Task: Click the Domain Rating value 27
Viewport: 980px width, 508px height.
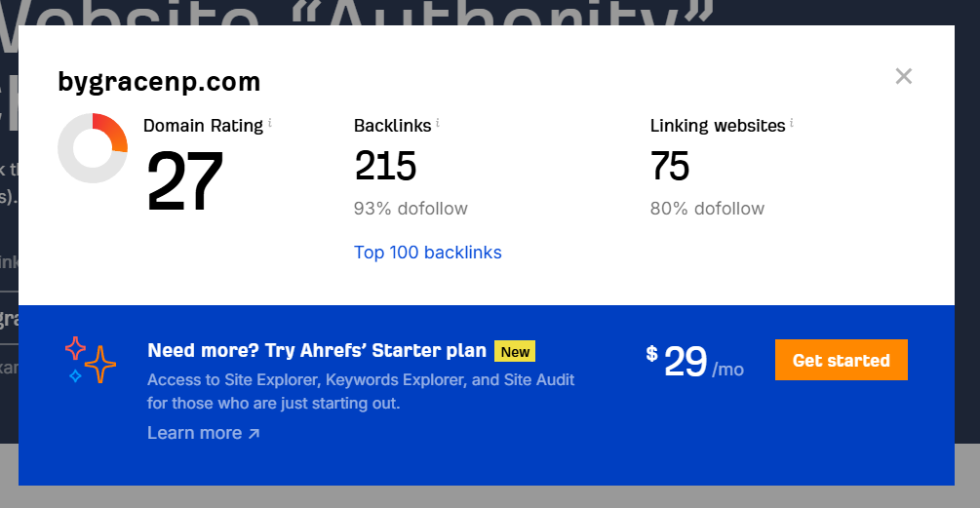Action: tap(185, 181)
